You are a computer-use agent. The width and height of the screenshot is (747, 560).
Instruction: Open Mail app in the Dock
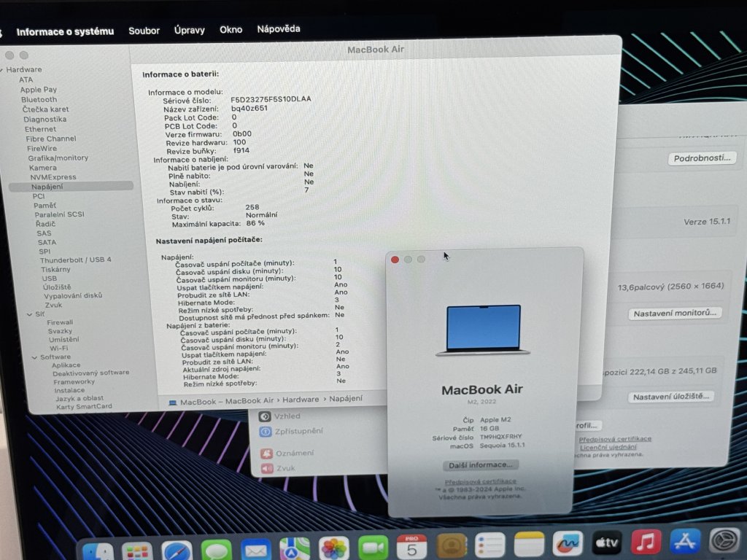[x=255, y=550]
